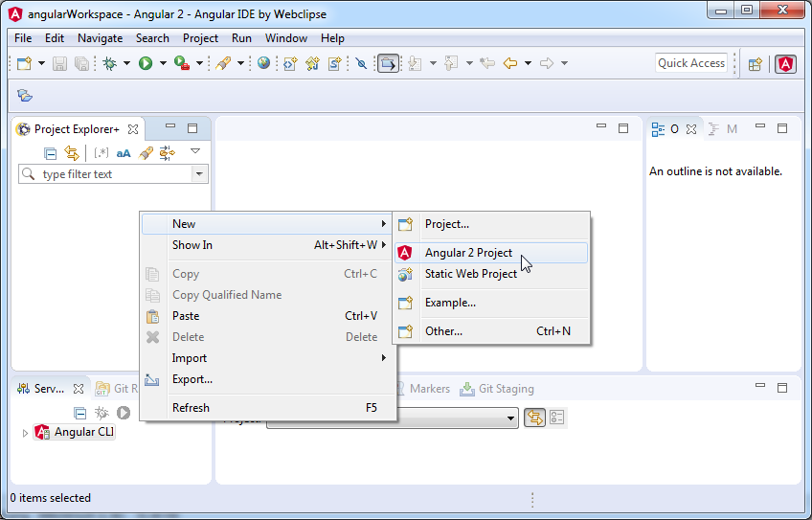
Task: Open the Project menu
Action: pos(200,38)
